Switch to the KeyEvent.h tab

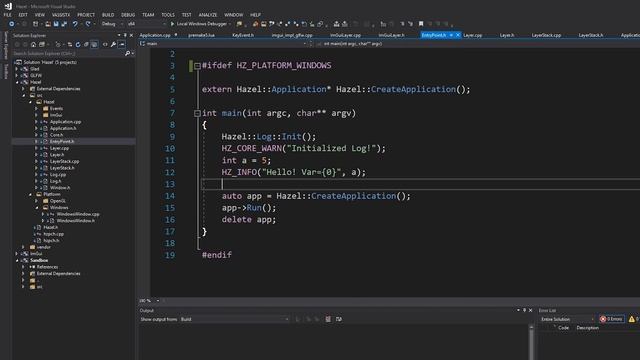pyautogui.click(x=243, y=35)
